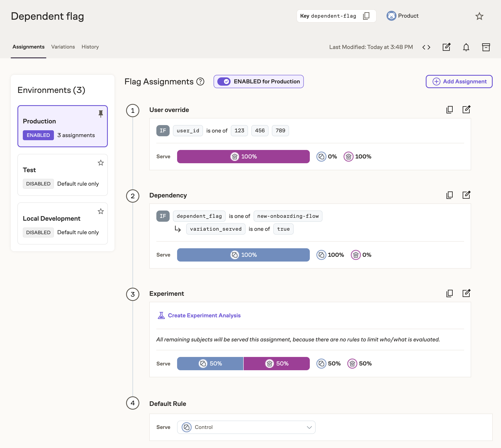Click Add Assignment button
Viewport: 501px width, 448px height.
click(459, 81)
